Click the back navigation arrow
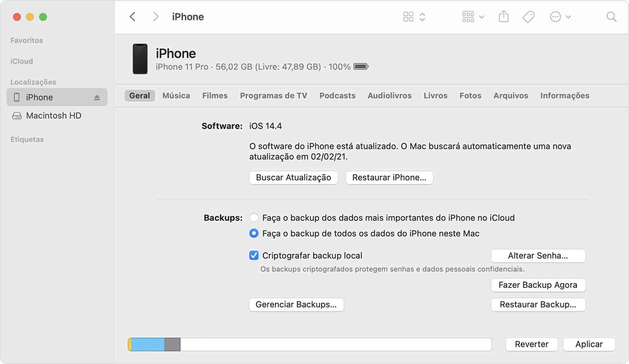629x364 pixels. [x=133, y=17]
